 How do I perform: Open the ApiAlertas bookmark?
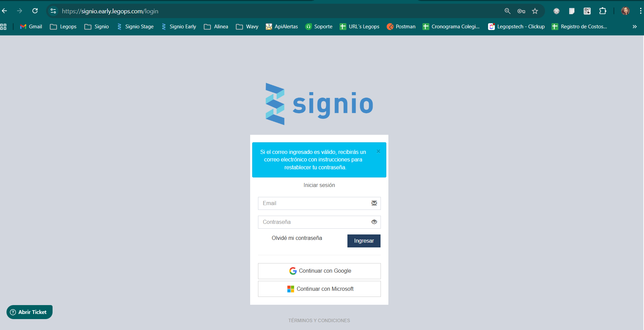(x=282, y=27)
